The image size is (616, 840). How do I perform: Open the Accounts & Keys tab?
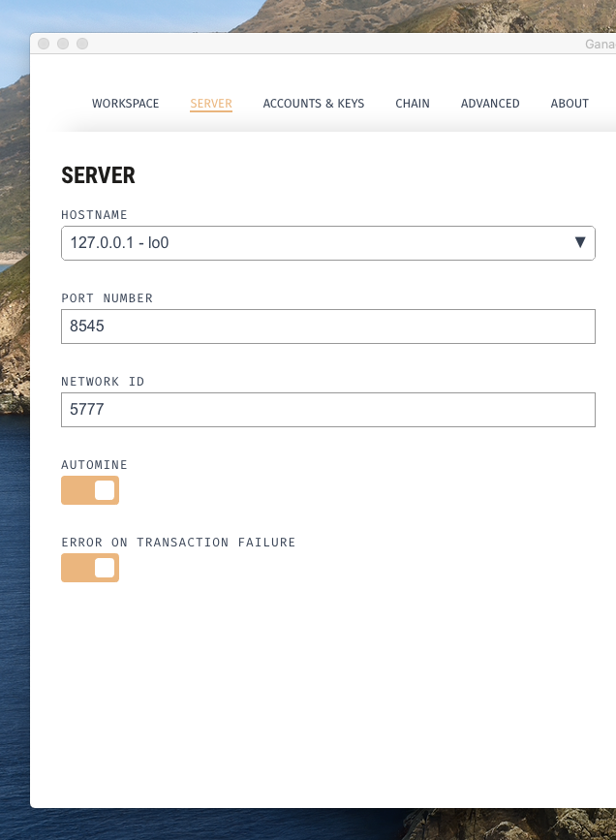(314, 104)
